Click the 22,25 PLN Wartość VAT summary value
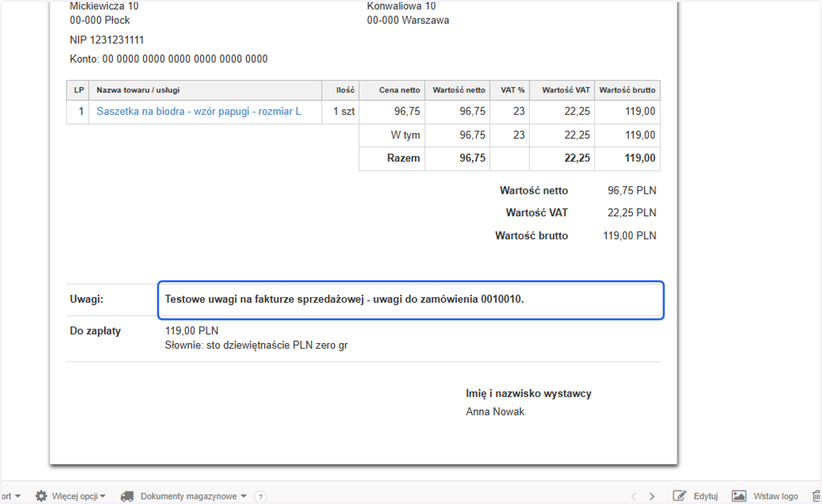This screenshot has height=504, width=822. [632, 213]
